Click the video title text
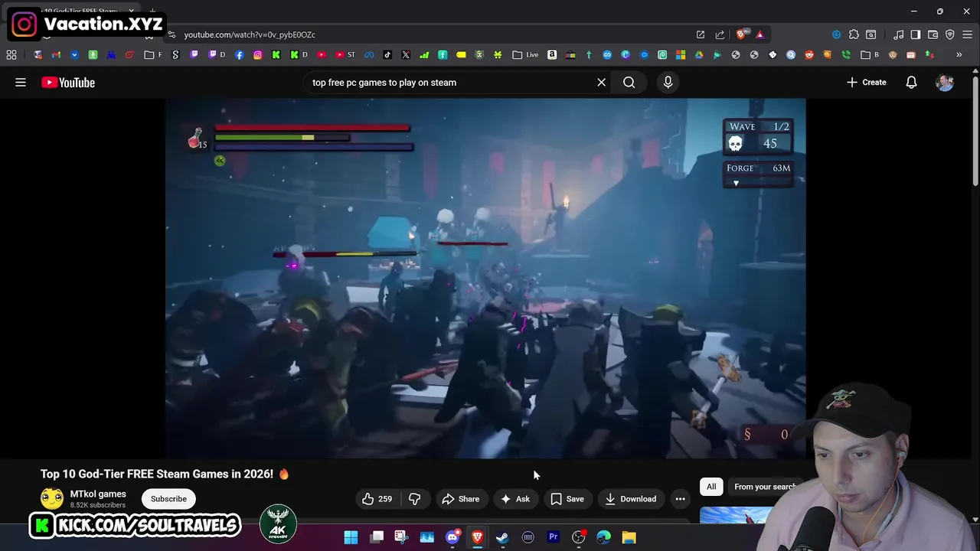This screenshot has width=980, height=551. pos(165,474)
